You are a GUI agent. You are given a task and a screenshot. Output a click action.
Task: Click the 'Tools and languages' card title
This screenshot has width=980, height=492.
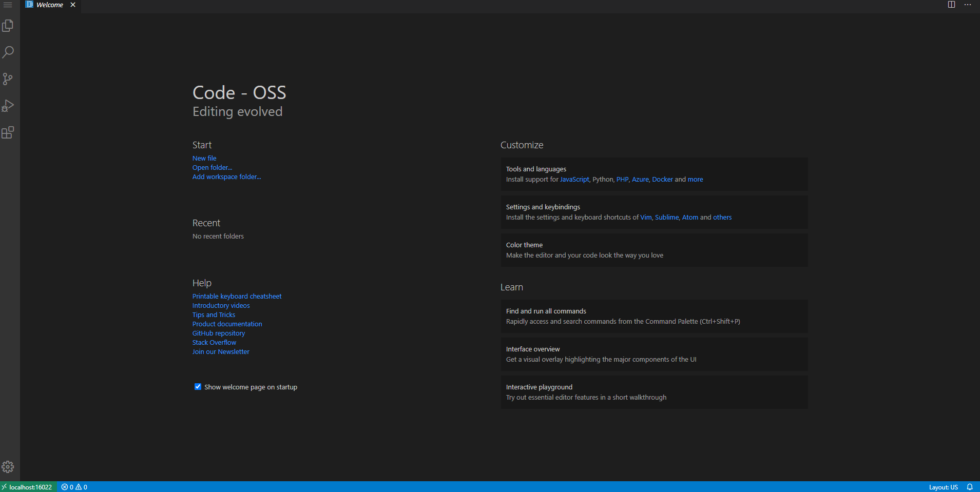pos(536,169)
